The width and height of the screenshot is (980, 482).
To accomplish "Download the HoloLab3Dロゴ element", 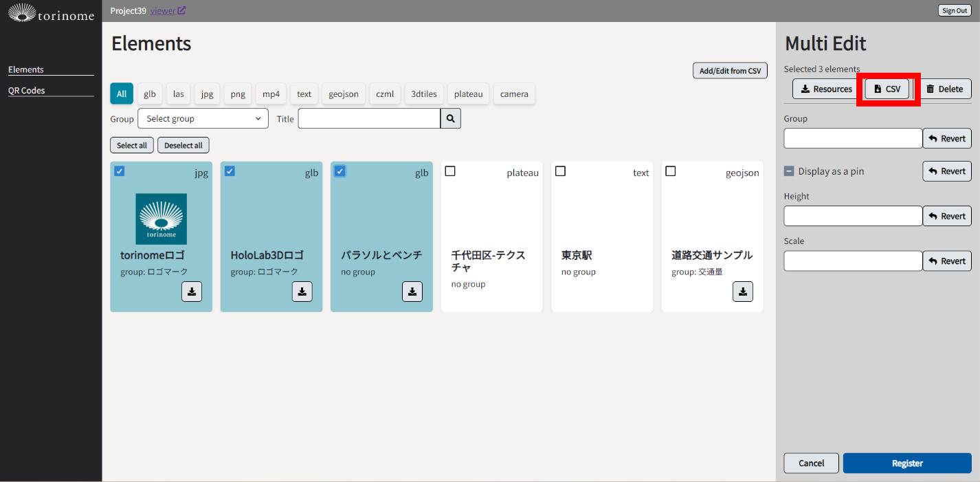I will (302, 292).
